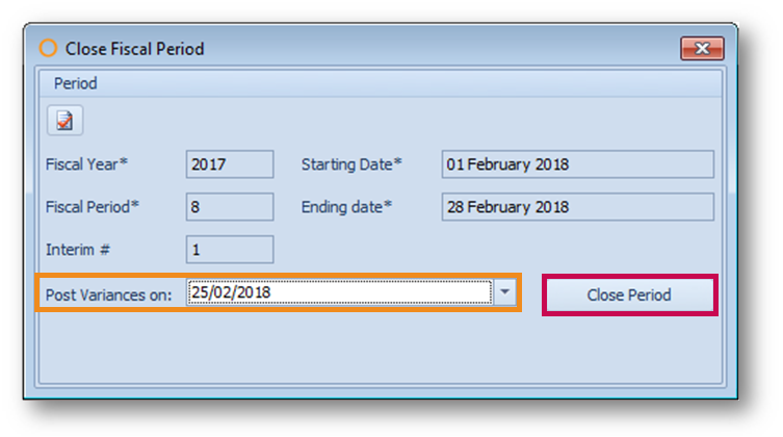
Task: Click the Starting Date* label
Action: tap(352, 164)
